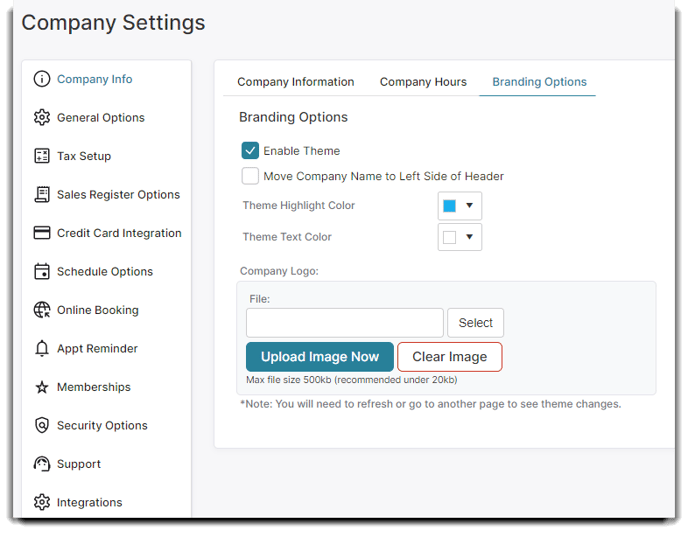Click the Tax Setup calculator icon

click(42, 156)
